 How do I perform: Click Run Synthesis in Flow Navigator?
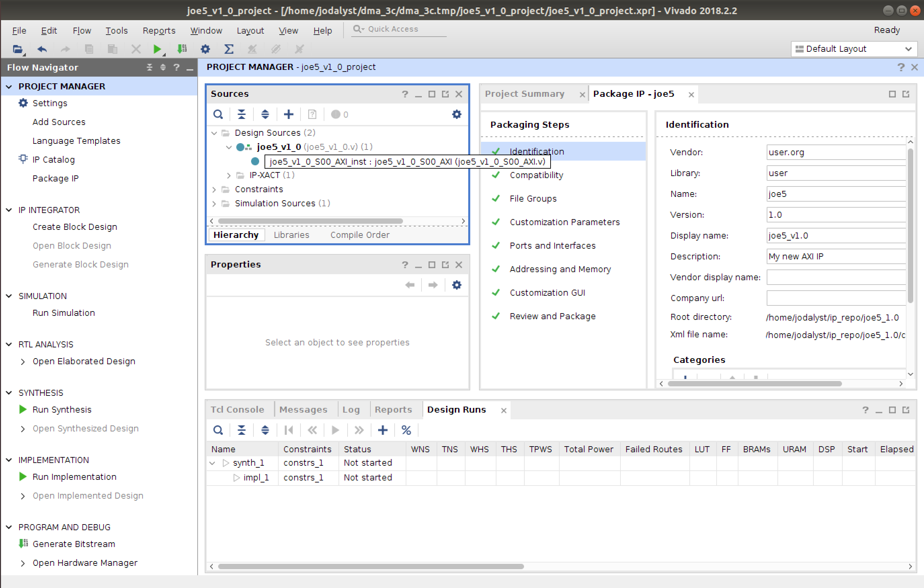coord(62,410)
